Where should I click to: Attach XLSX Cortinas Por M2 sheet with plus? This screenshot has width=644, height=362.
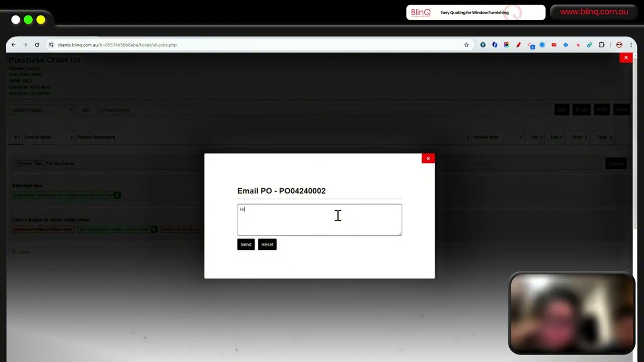[x=154, y=229]
